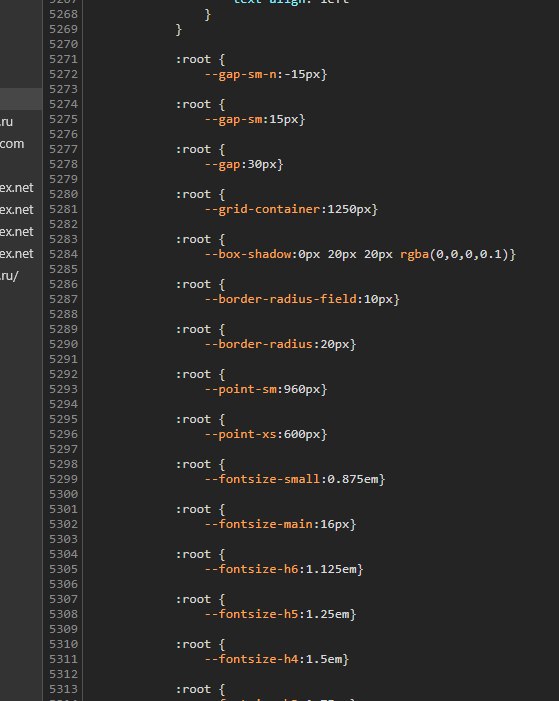Click line number 5268 in gutter

click(64, 14)
